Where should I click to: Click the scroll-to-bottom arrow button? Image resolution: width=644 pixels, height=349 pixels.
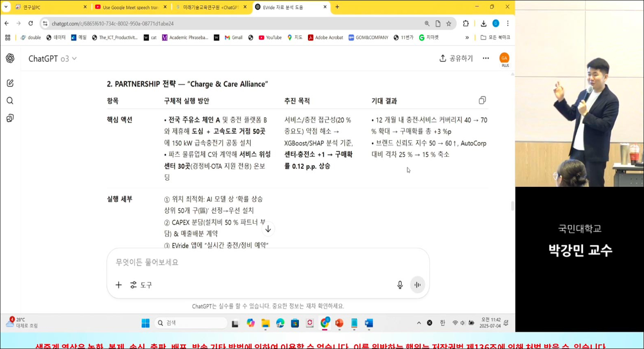point(268,229)
